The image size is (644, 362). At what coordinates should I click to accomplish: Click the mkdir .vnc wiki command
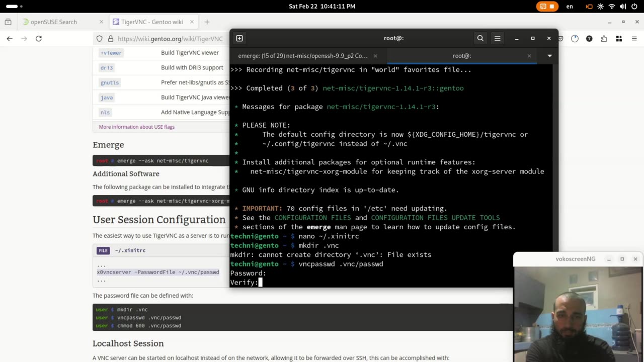(132, 310)
